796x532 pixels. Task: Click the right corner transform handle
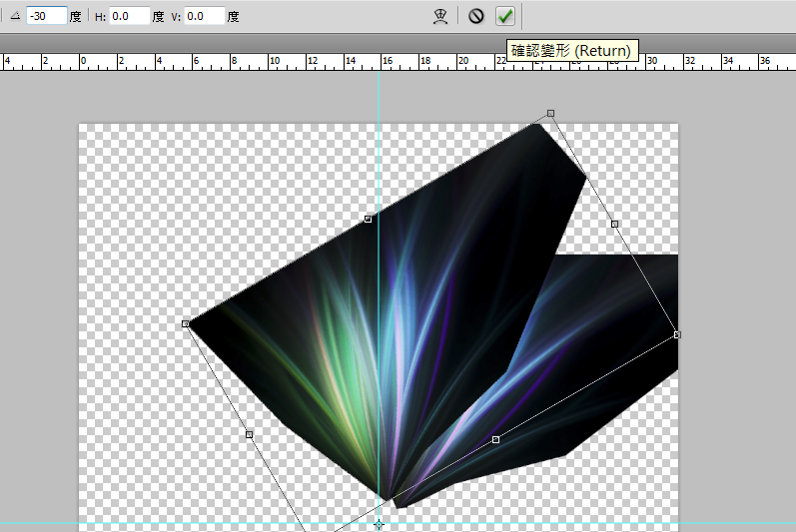(x=677, y=334)
